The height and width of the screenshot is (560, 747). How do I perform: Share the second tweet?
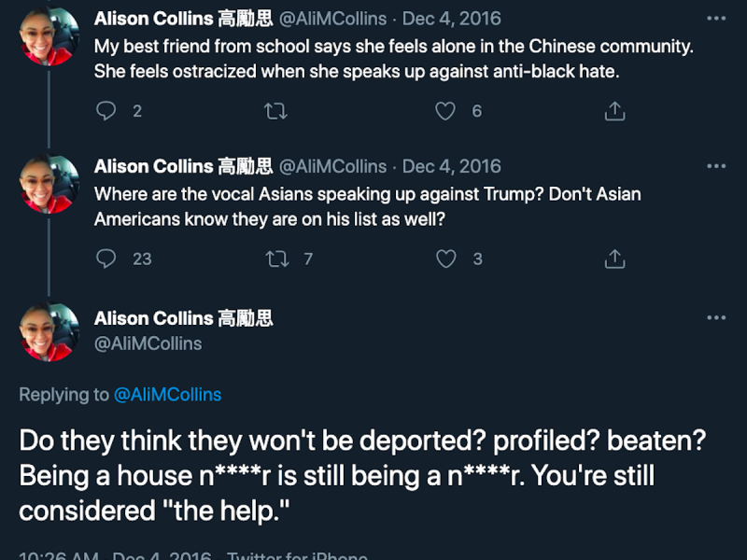click(614, 259)
